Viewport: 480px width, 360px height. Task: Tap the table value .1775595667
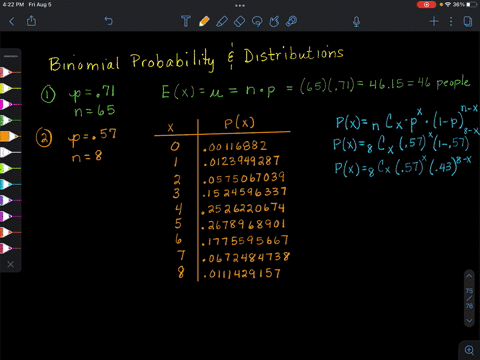(245, 241)
